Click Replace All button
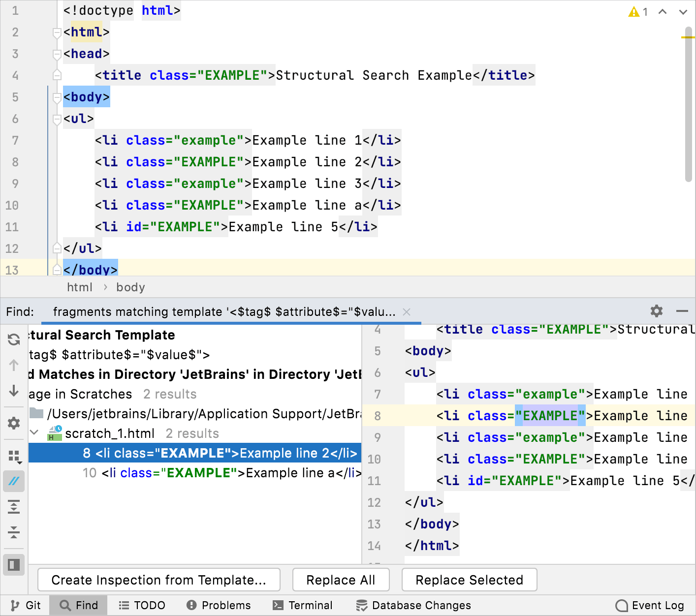This screenshot has width=696, height=616. tap(341, 580)
